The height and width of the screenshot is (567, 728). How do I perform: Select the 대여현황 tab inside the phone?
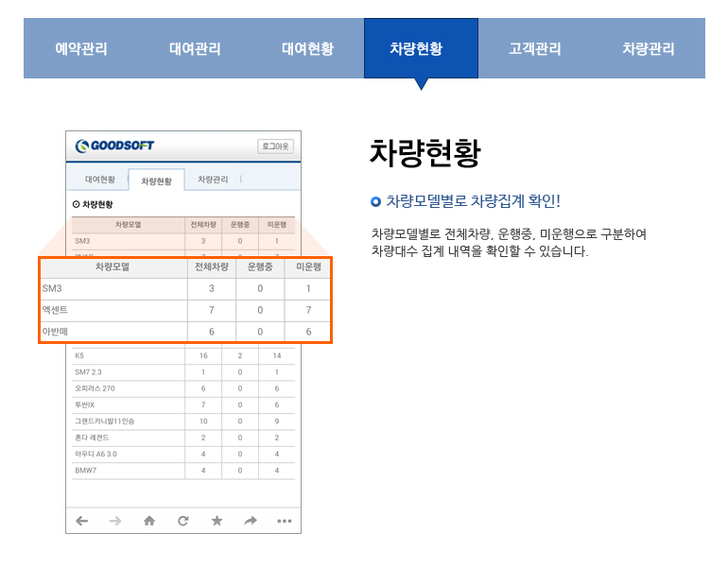(100, 180)
